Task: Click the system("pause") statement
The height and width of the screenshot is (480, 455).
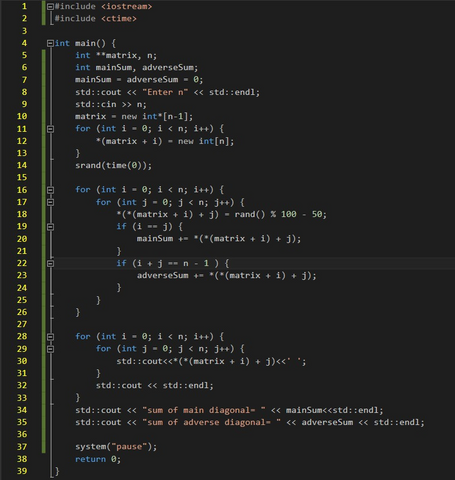Action: (x=116, y=447)
